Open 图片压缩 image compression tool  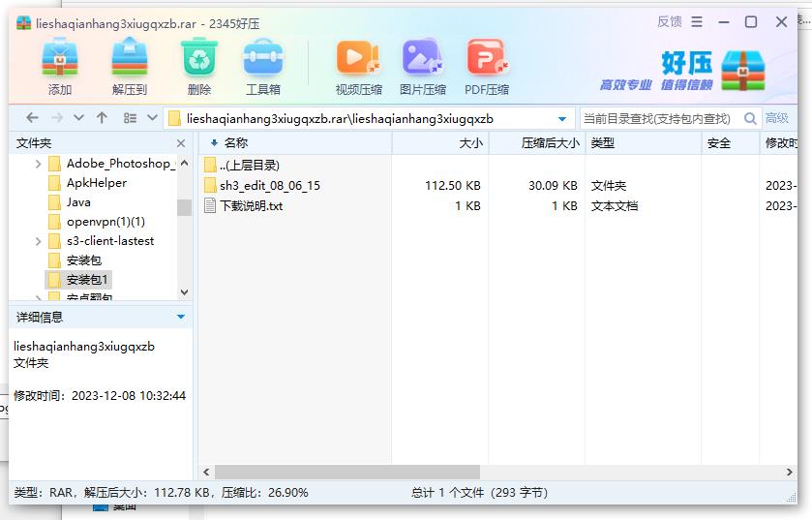[423, 58]
